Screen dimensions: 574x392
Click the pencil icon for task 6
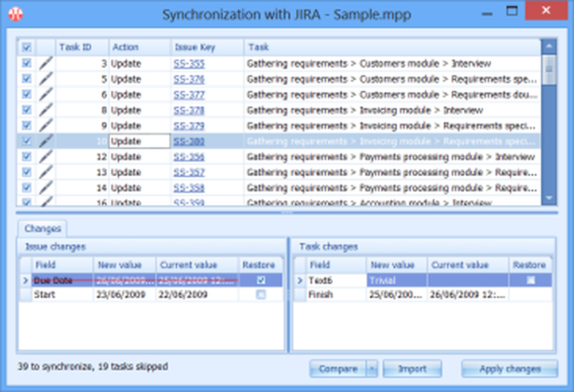(46, 95)
